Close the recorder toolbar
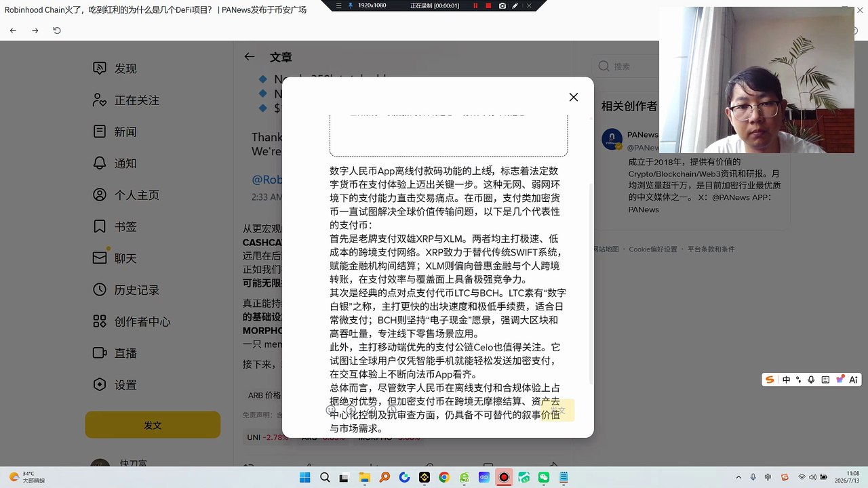The height and width of the screenshot is (488, 868). point(529,5)
